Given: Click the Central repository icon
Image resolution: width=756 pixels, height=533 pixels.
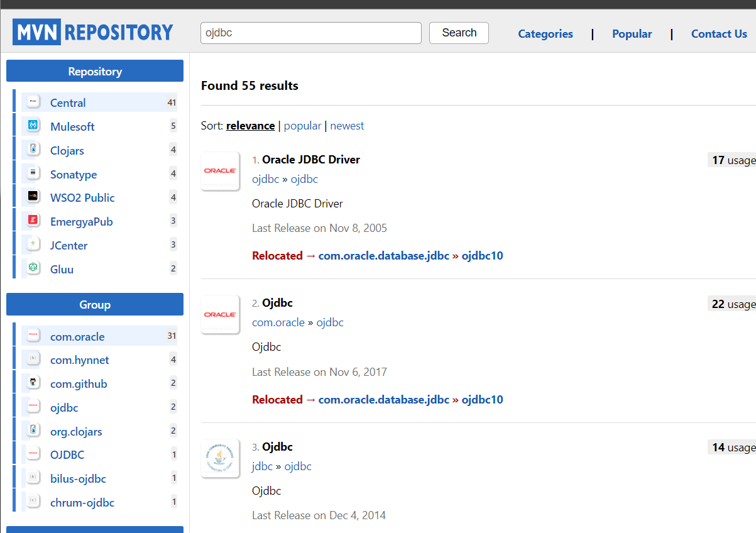Looking at the screenshot, I should tap(33, 102).
